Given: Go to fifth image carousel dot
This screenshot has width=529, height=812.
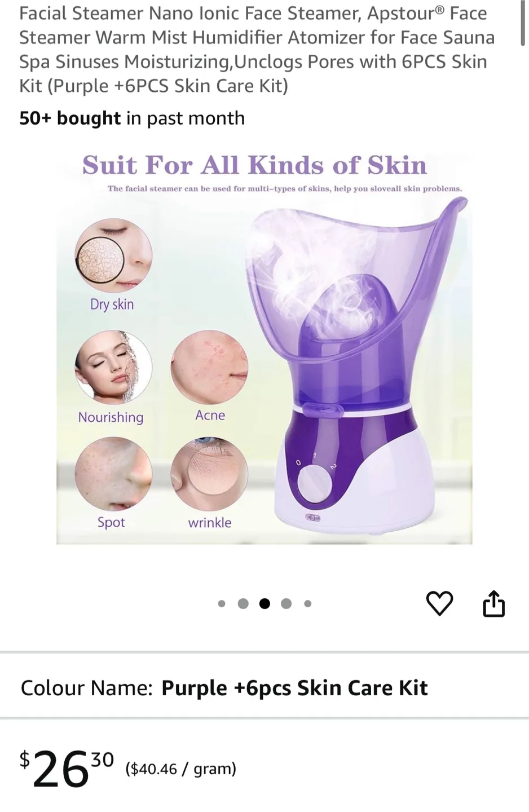Looking at the screenshot, I should [x=307, y=604].
